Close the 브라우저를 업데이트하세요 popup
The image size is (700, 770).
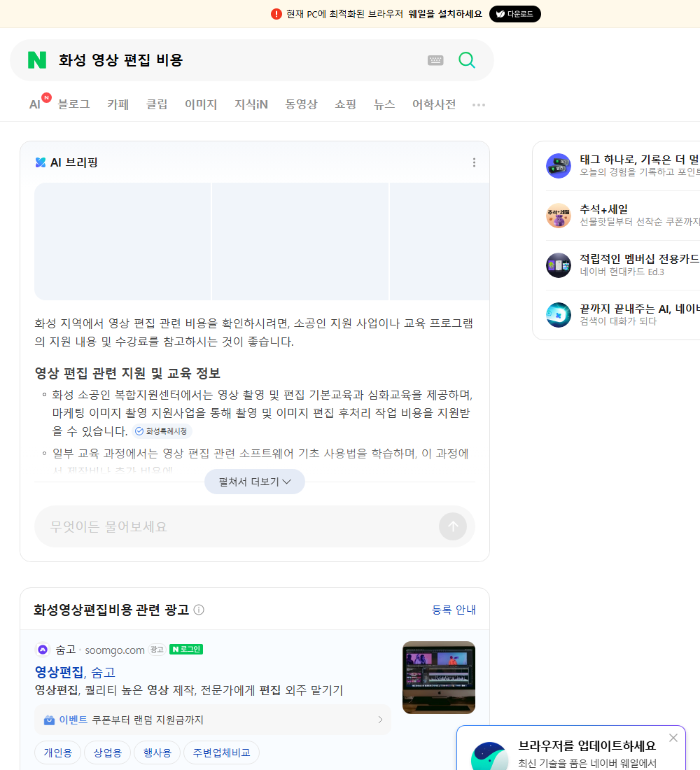click(673, 738)
